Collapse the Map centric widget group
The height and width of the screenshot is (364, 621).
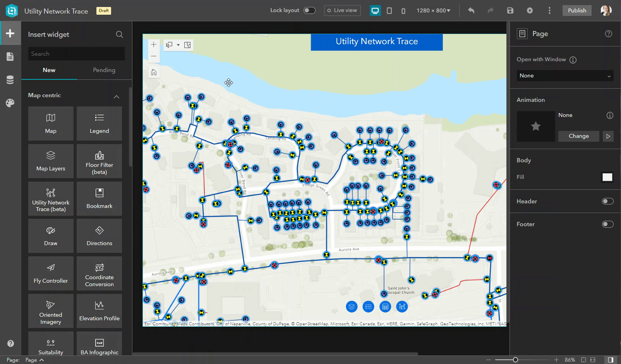coord(117,97)
